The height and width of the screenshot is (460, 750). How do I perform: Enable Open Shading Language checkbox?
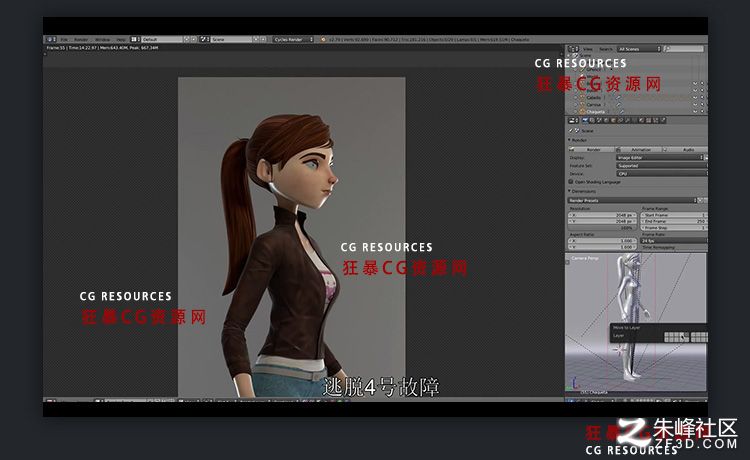[571, 182]
